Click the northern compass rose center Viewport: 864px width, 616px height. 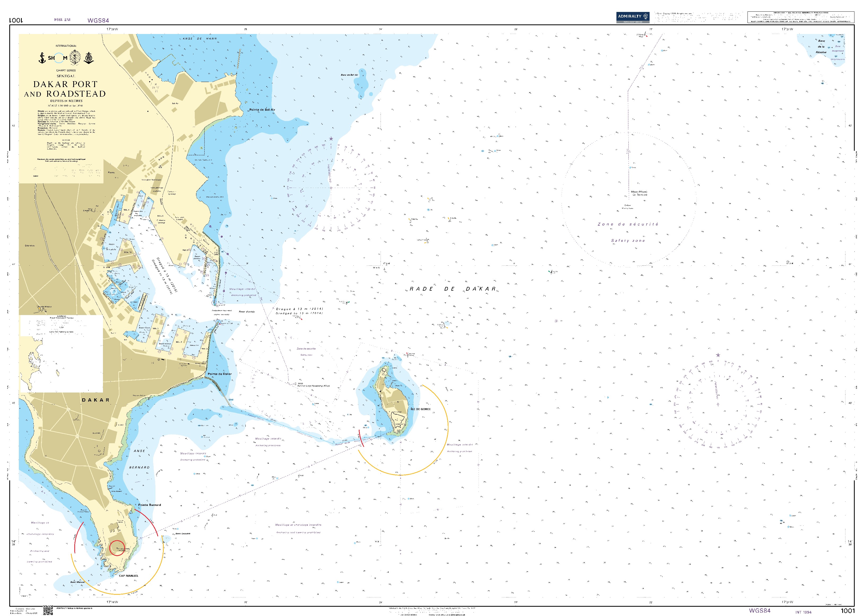[x=331, y=187]
